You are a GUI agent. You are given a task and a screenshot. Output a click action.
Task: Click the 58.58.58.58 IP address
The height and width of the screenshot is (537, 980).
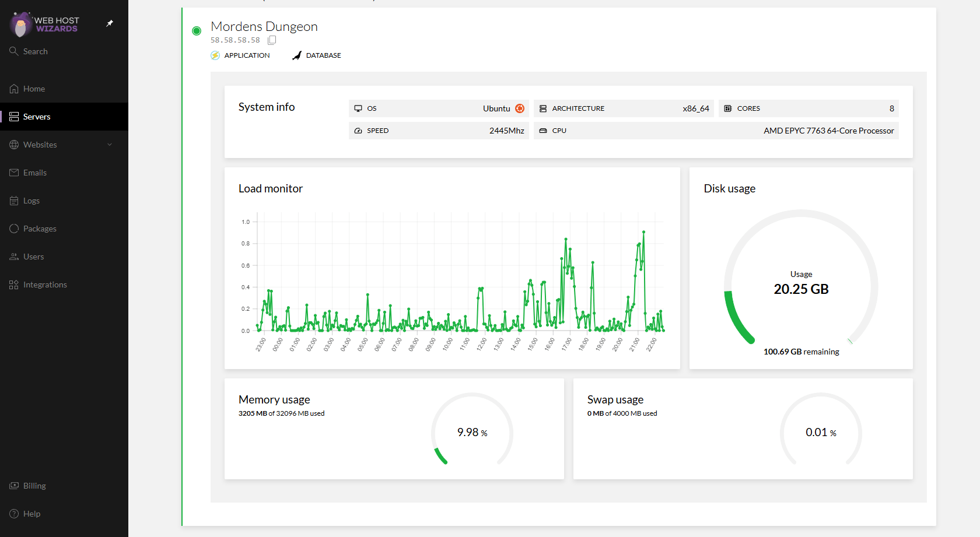(235, 40)
